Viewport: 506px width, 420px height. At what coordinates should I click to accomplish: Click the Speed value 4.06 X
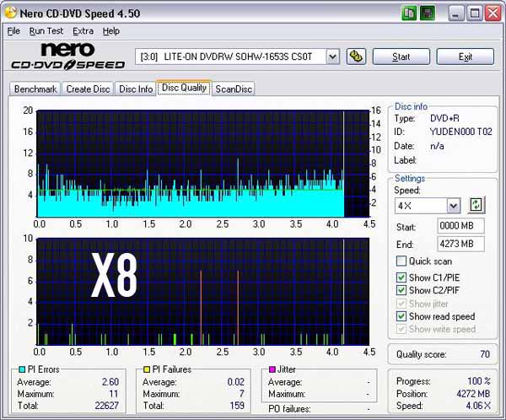point(478,406)
